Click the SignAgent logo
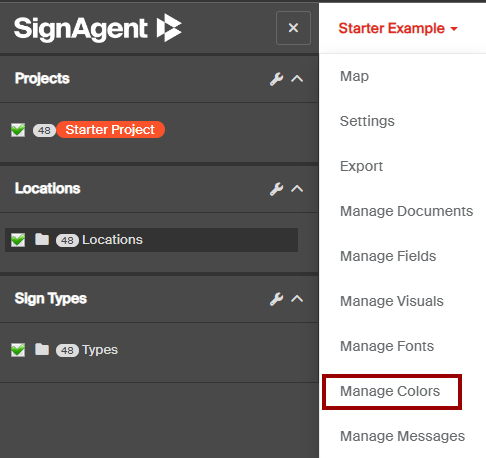 [x=98, y=28]
